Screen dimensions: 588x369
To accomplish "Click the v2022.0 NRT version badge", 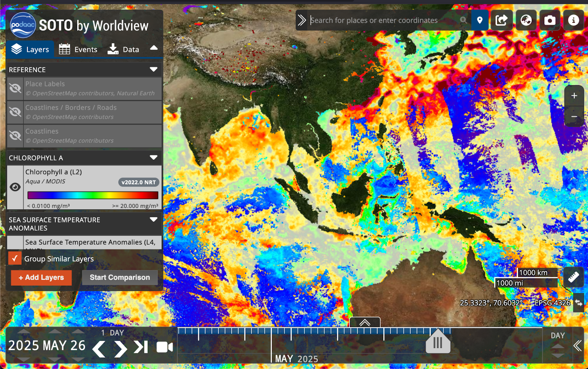I will [x=139, y=182].
